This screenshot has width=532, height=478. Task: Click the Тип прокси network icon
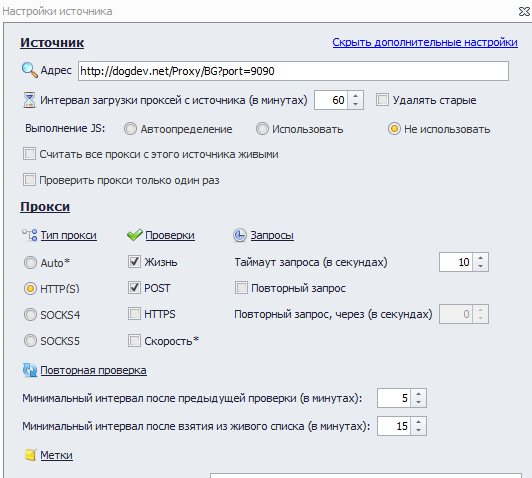coord(30,235)
